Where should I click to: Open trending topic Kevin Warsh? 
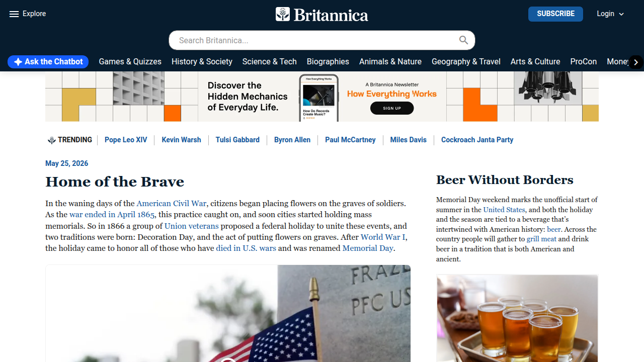[181, 140]
